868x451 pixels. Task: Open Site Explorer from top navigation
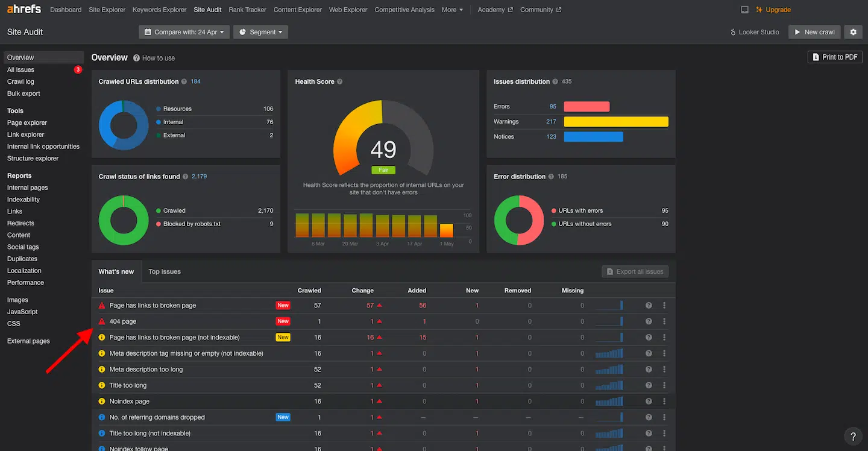pyautogui.click(x=107, y=10)
